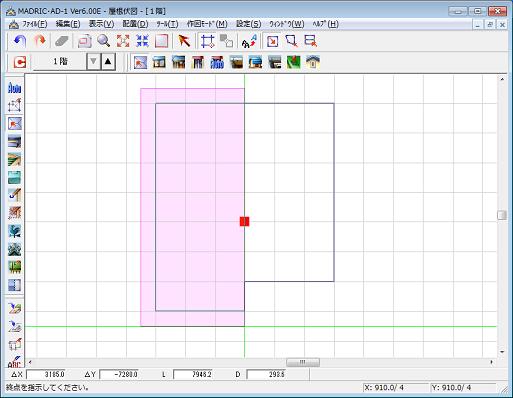Screen dimensions: 513x398
Task: Select the eraser tool icon
Action: (62, 41)
